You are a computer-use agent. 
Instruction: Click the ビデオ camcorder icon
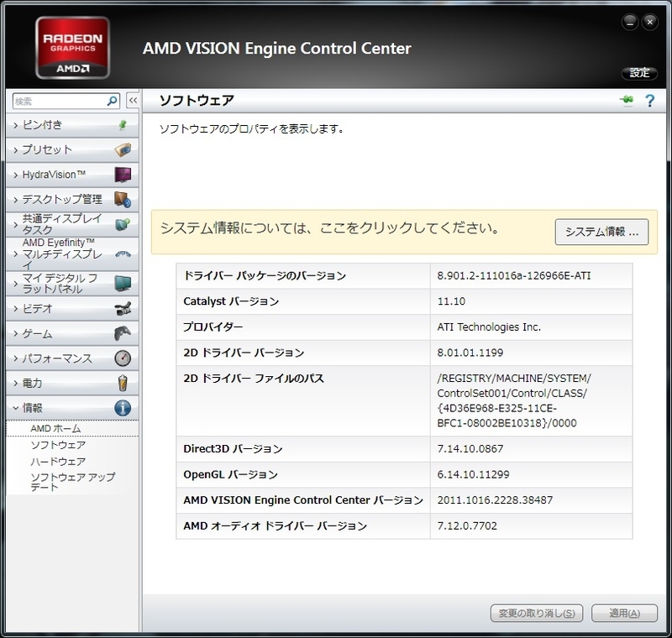pyautogui.click(x=123, y=309)
